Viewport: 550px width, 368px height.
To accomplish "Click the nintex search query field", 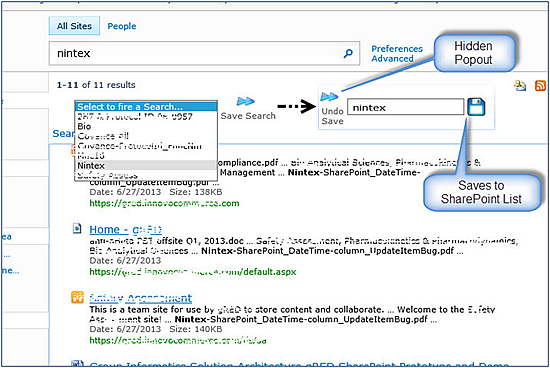I will tap(204, 53).
